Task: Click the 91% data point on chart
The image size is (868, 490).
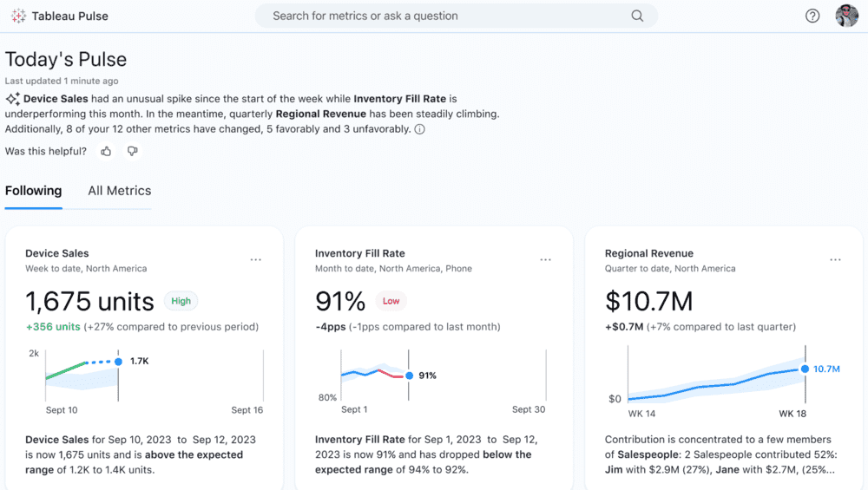Action: tap(409, 376)
